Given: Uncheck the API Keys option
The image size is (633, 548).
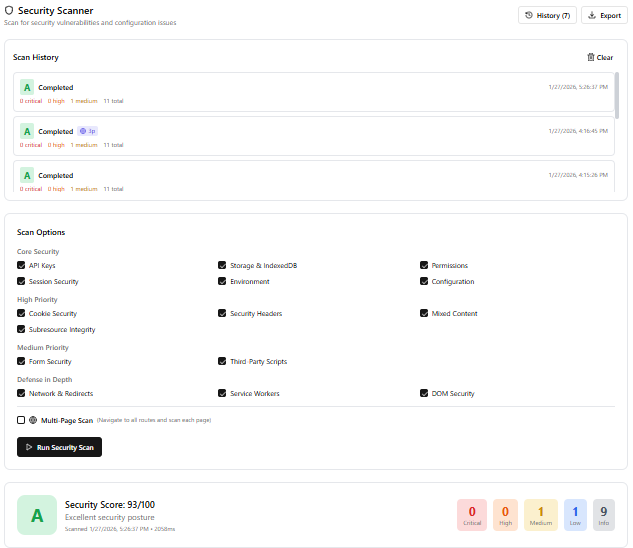Looking at the screenshot, I should coord(21,265).
